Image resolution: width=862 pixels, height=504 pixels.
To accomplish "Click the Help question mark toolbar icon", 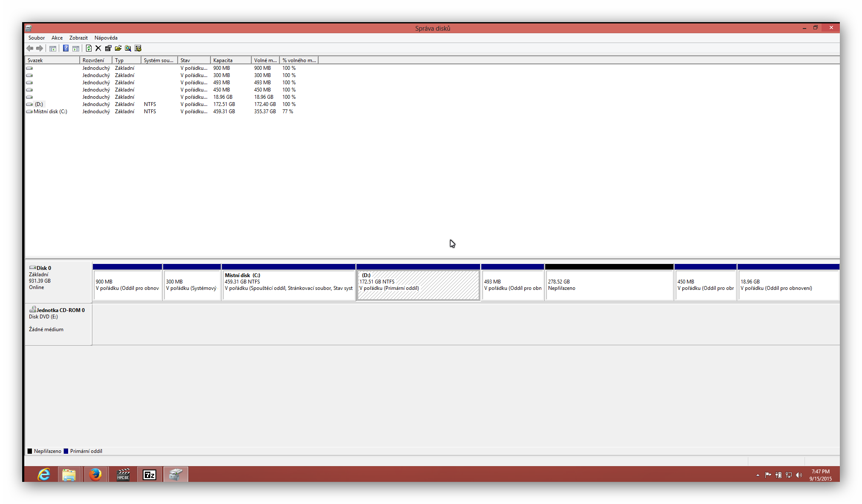I will point(66,48).
